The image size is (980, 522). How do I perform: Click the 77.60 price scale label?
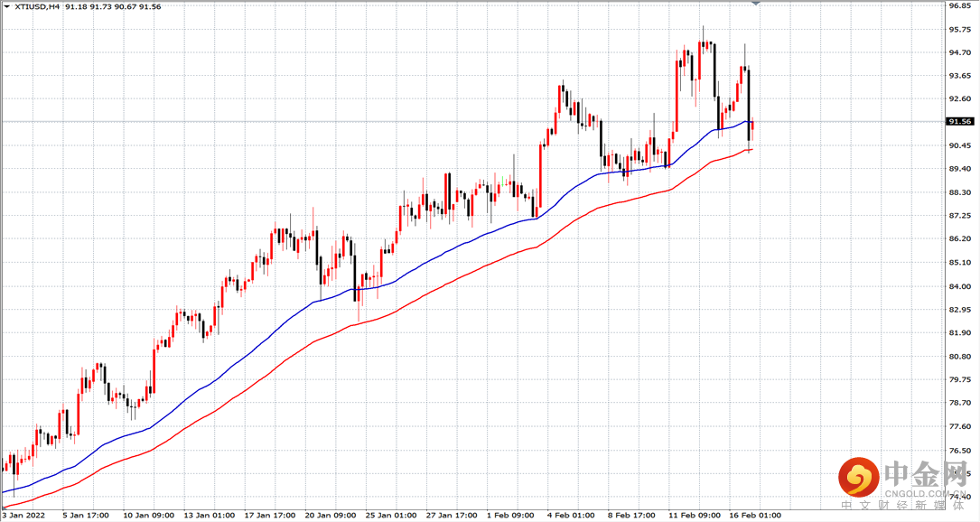[x=959, y=426]
